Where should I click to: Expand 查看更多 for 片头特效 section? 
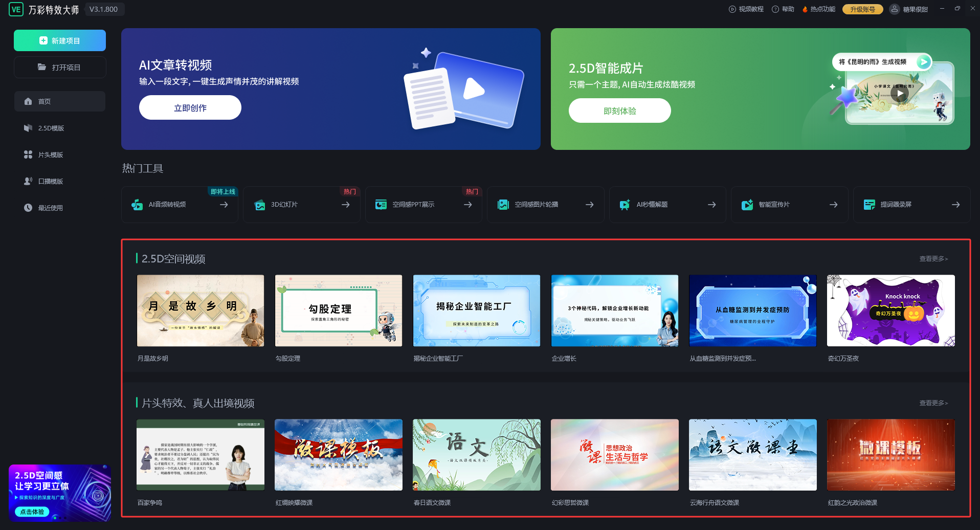click(933, 403)
